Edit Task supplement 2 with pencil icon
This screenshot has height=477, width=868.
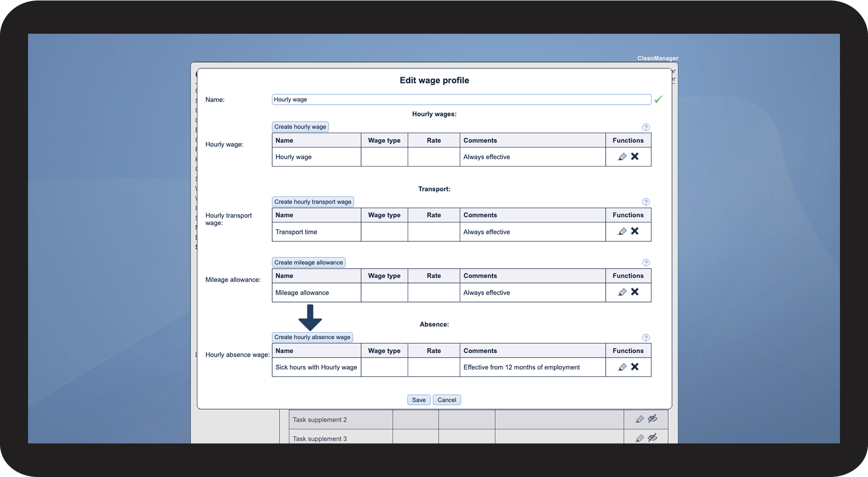click(639, 419)
